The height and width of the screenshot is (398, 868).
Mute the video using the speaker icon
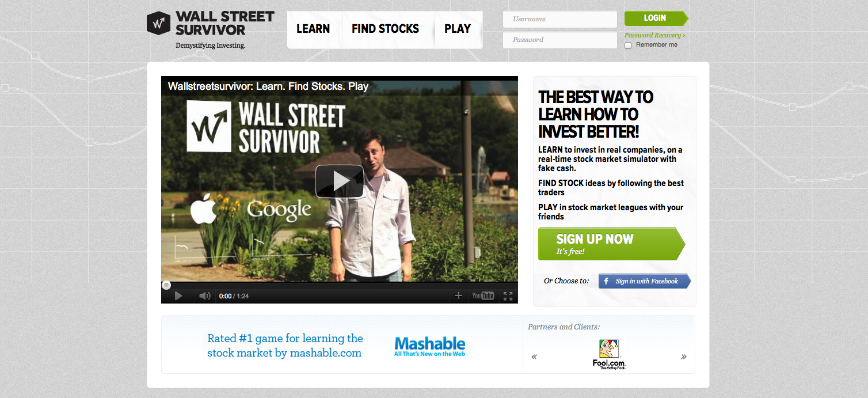204,296
